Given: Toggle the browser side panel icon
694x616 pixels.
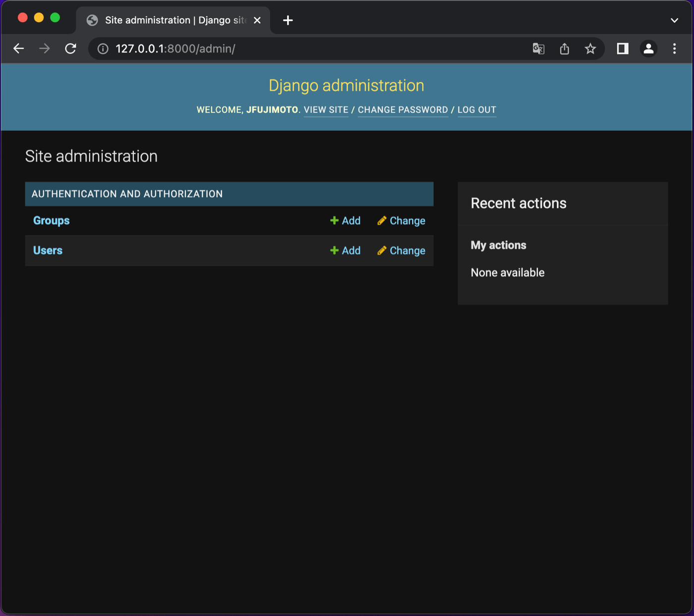Looking at the screenshot, I should click(x=623, y=49).
